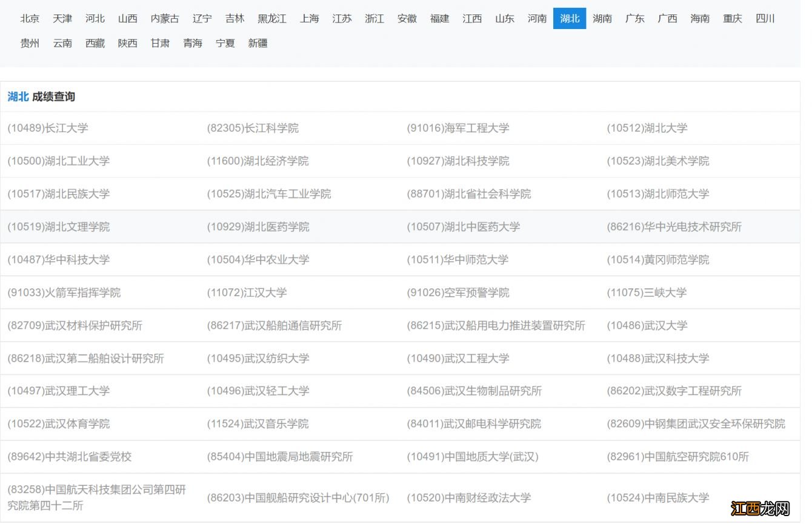
Task: Open (10495)武汉纺织大学
Action: pos(258,358)
